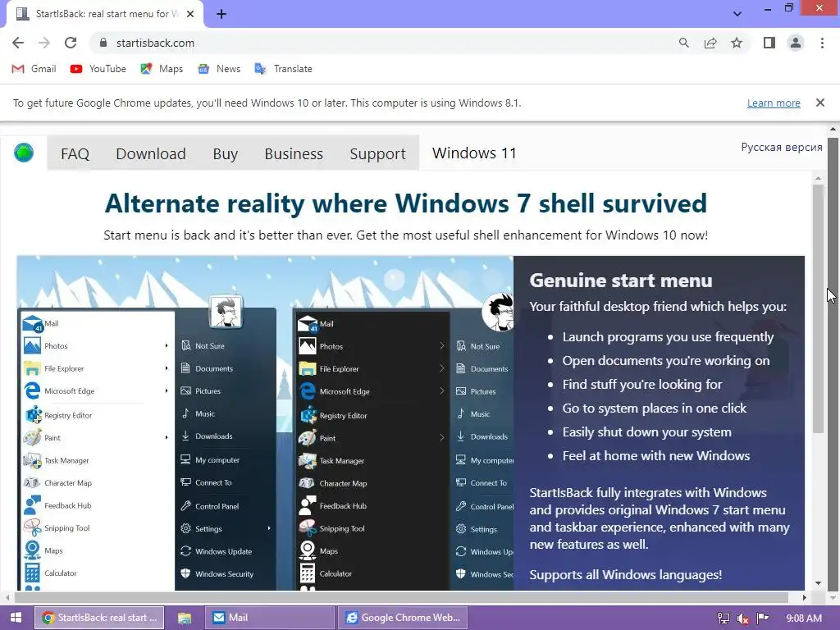Open News bookmark
Viewport: 840px width, 630px height.
218,69
